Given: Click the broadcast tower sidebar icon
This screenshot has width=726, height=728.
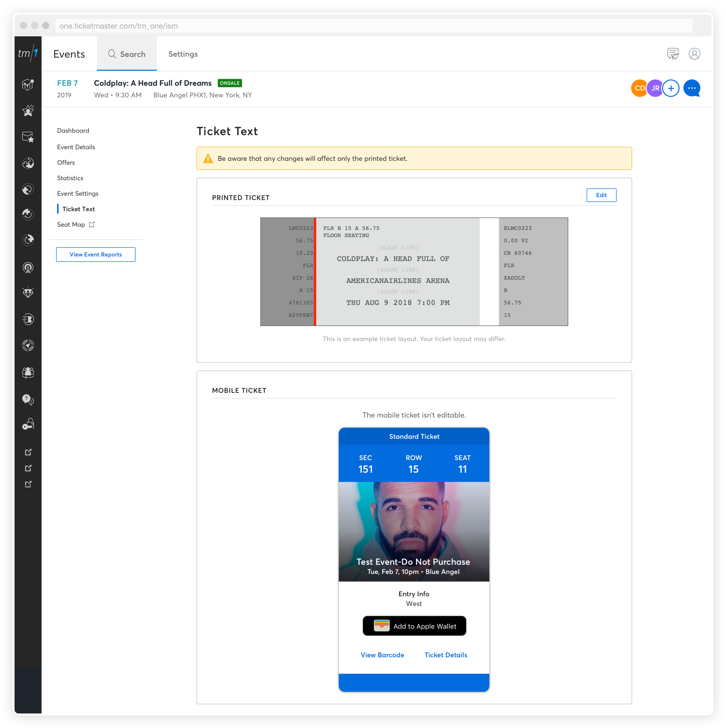Looking at the screenshot, I should tap(28, 268).
